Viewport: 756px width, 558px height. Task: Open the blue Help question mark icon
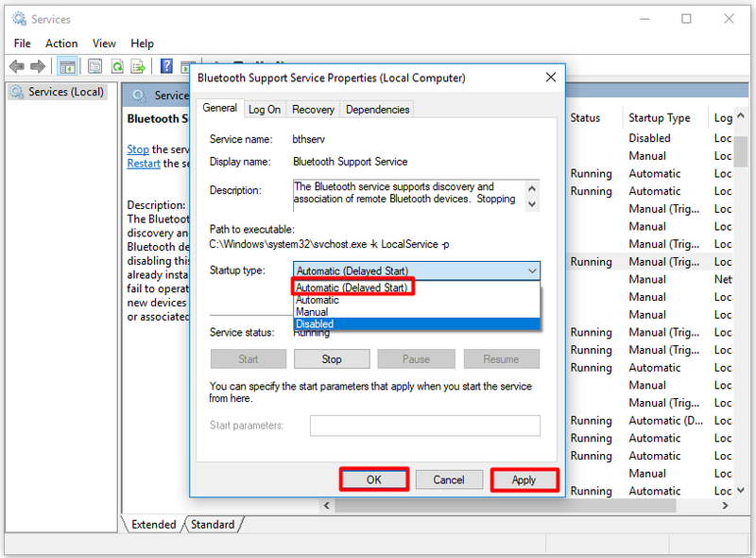coord(166,66)
